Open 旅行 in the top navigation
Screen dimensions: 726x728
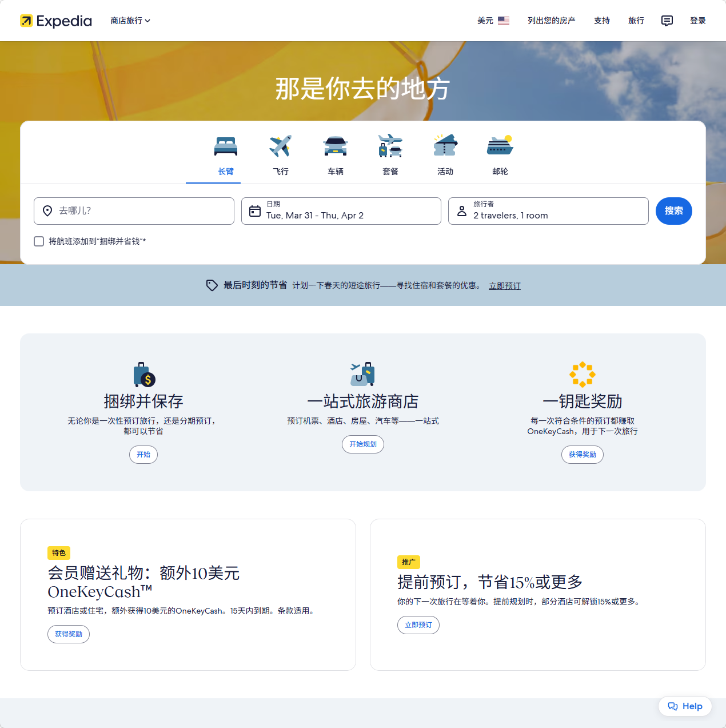(x=636, y=21)
